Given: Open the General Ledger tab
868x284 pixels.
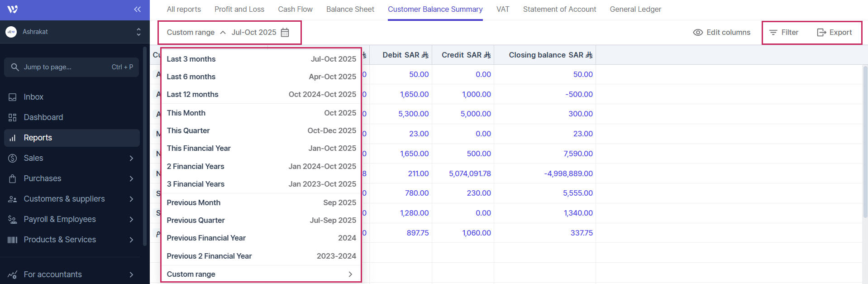Looking at the screenshot, I should 635,10.
